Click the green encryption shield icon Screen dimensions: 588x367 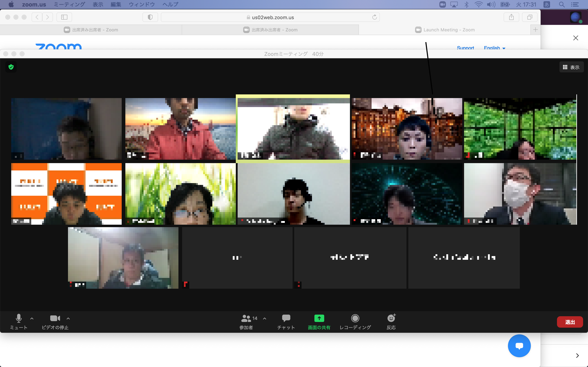(x=11, y=67)
